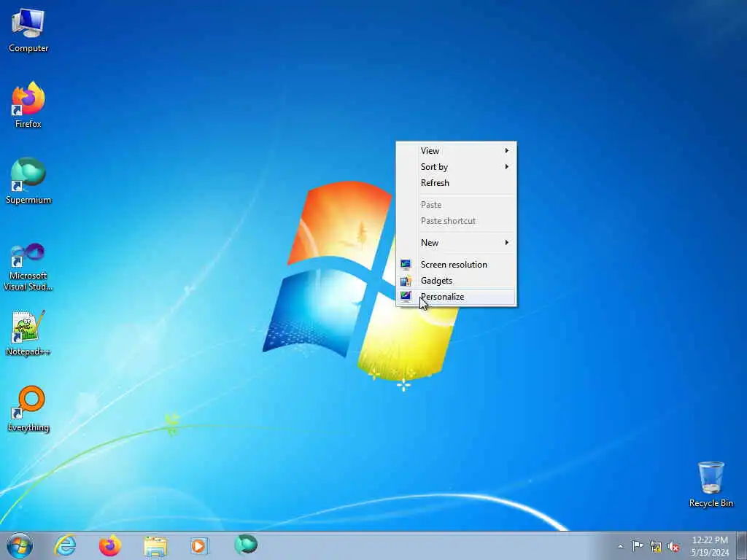Image resolution: width=747 pixels, height=560 pixels.
Task: Launch Internet Explorer from the taskbar
Action: click(x=65, y=545)
